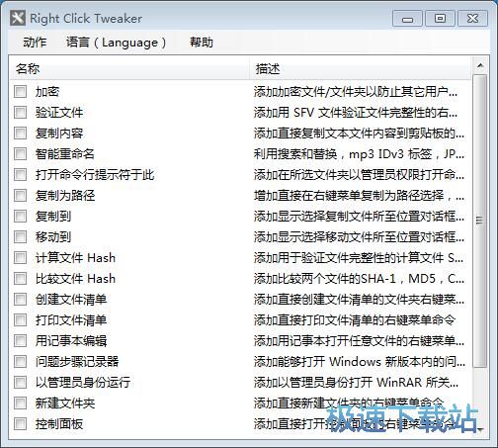
Task: Select the 加密 row name
Action: pyautogui.click(x=47, y=92)
